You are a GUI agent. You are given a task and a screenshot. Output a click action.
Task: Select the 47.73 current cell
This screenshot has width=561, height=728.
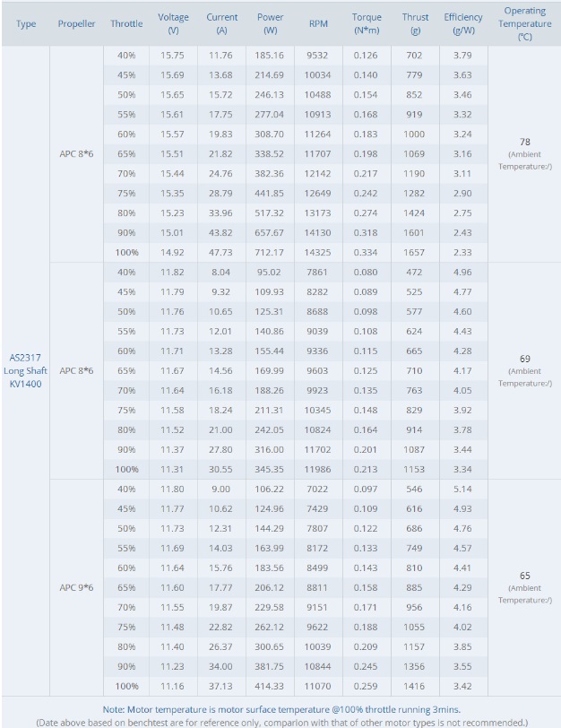click(x=220, y=253)
